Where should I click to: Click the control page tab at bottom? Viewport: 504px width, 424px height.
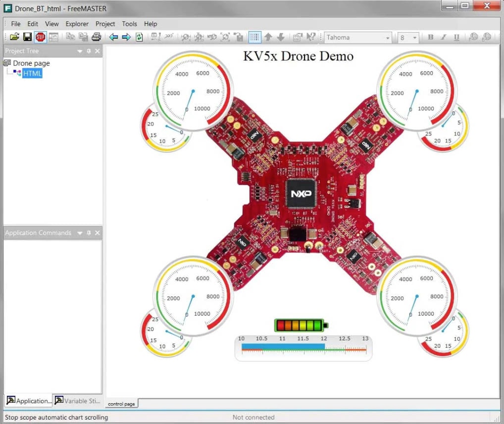pos(122,404)
